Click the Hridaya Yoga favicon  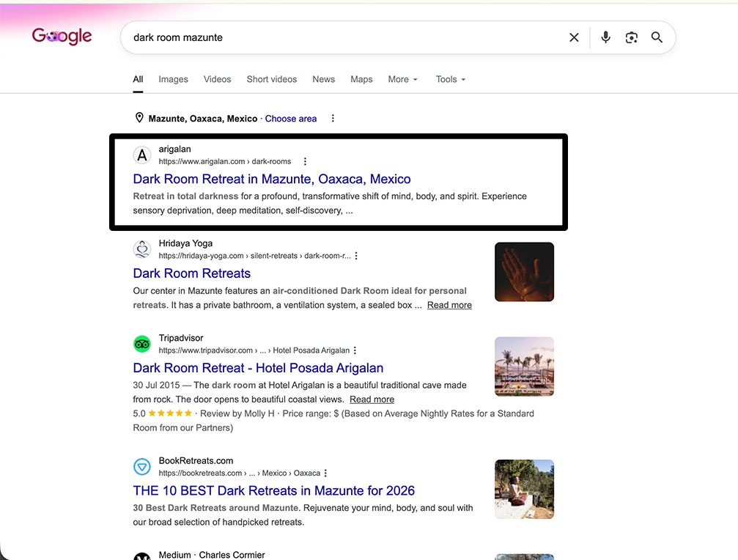(x=142, y=249)
